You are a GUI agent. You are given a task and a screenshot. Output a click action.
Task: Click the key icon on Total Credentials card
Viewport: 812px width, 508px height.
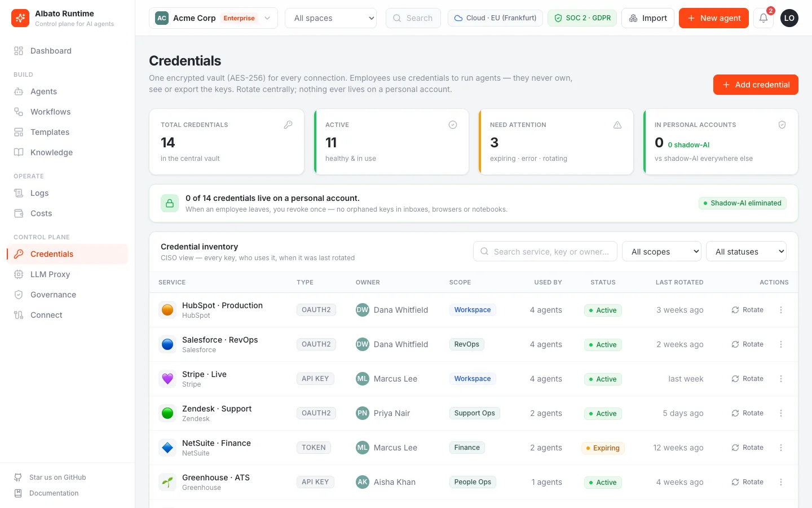coord(288,125)
